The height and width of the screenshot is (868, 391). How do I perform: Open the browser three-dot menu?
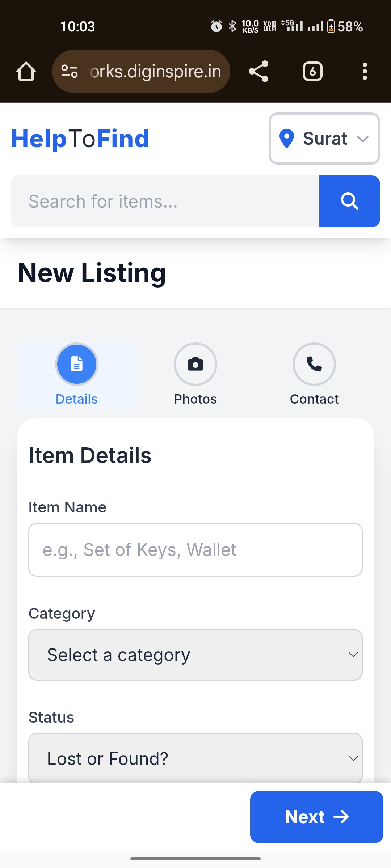tap(365, 71)
